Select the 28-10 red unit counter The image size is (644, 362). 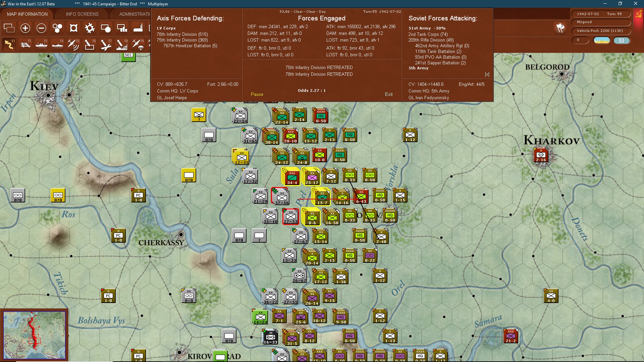tap(290, 136)
